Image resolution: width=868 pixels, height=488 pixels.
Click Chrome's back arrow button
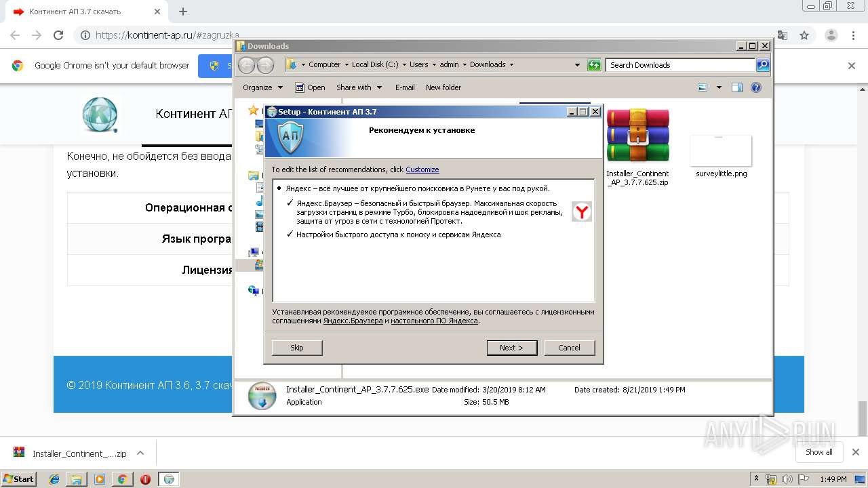(x=14, y=35)
